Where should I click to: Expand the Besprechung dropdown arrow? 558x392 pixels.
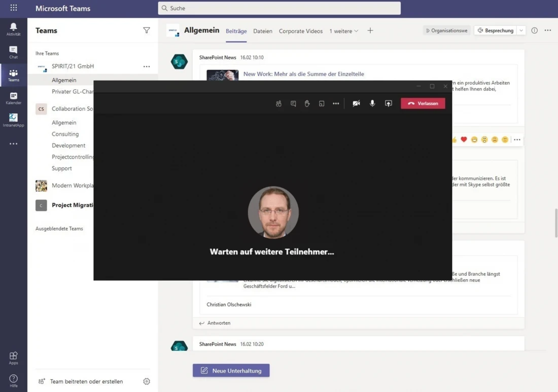click(x=520, y=30)
